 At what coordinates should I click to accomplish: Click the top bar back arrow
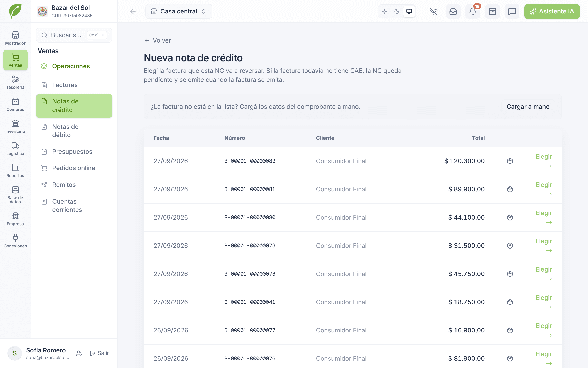click(x=133, y=11)
